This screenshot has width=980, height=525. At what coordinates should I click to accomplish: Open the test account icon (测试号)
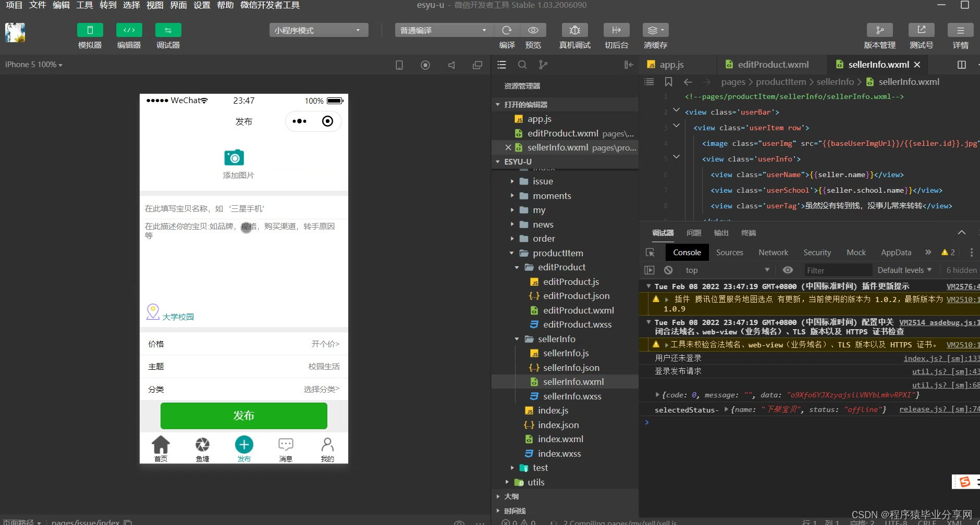coord(921,30)
